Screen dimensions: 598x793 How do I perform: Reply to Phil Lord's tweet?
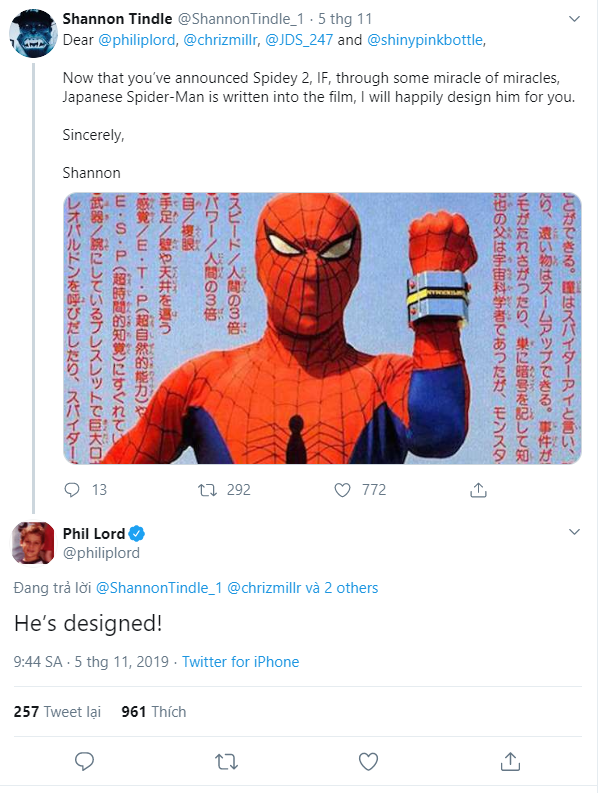click(x=84, y=761)
